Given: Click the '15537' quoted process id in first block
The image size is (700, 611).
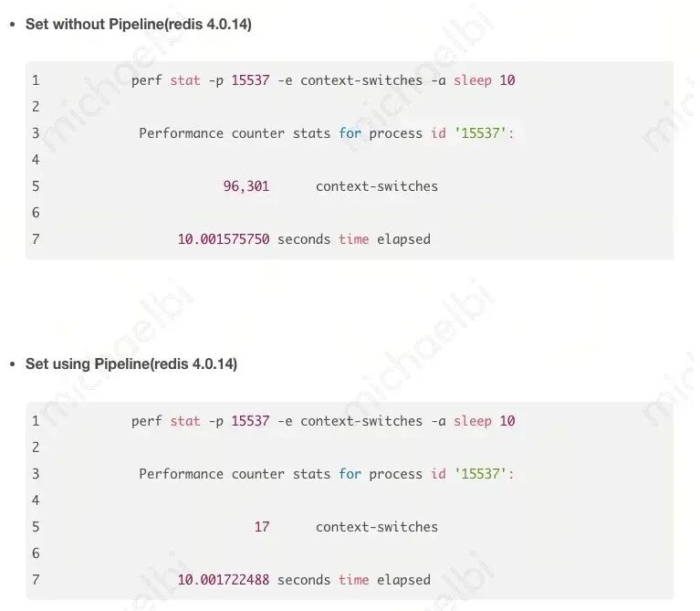Looking at the screenshot, I should [480, 133].
